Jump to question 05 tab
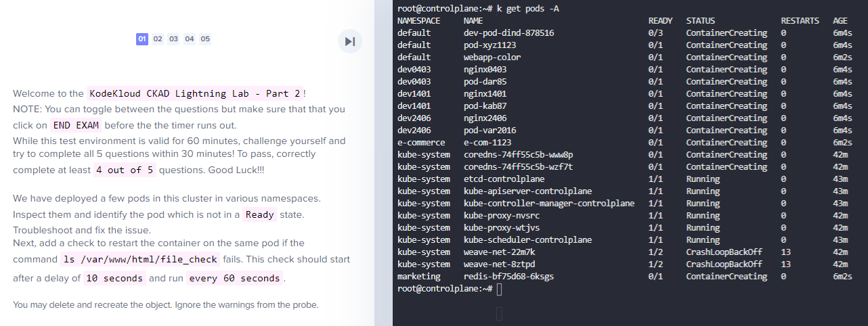868x326 pixels. click(205, 39)
